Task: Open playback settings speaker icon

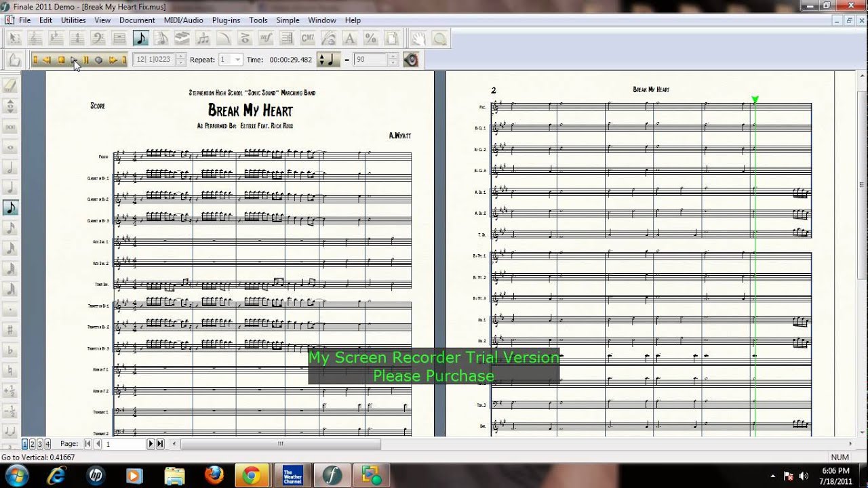Action: click(411, 60)
